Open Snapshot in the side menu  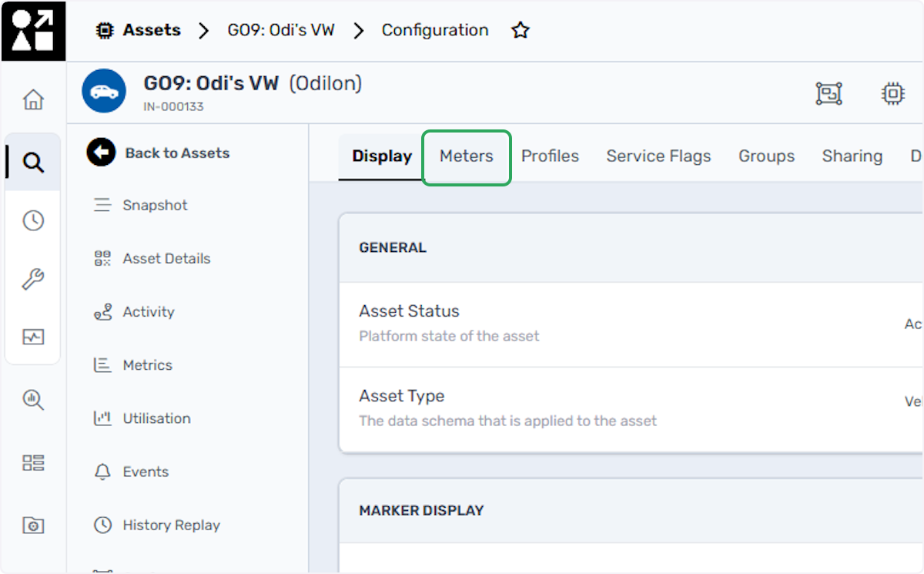tap(155, 206)
